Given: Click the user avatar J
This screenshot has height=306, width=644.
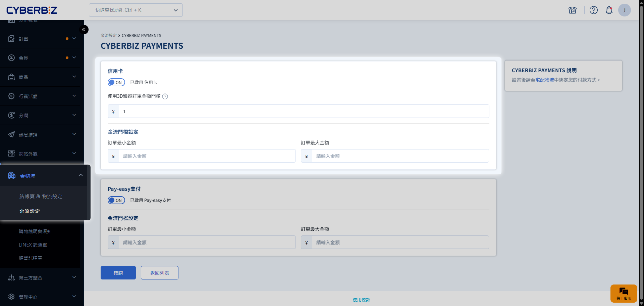Looking at the screenshot, I should coord(624,10).
